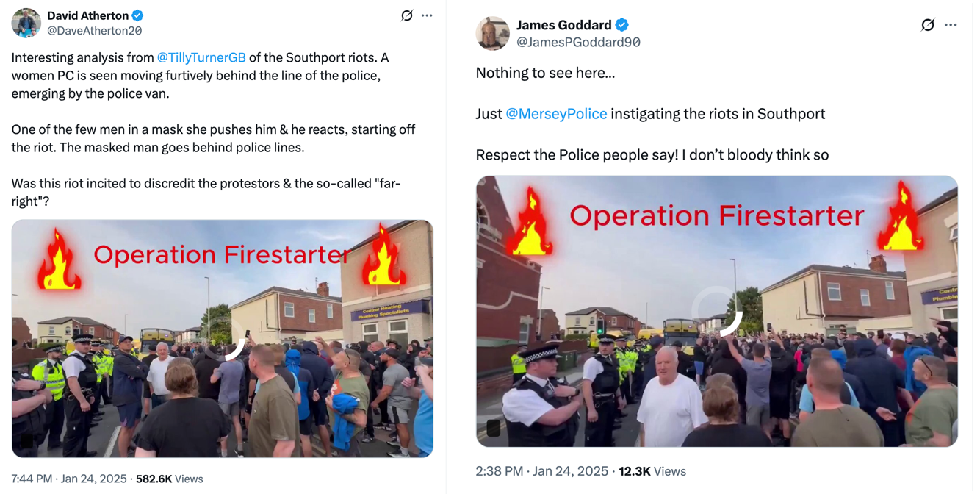
Task: Play the video in James Goddard's tweet
Action: [x=717, y=311]
